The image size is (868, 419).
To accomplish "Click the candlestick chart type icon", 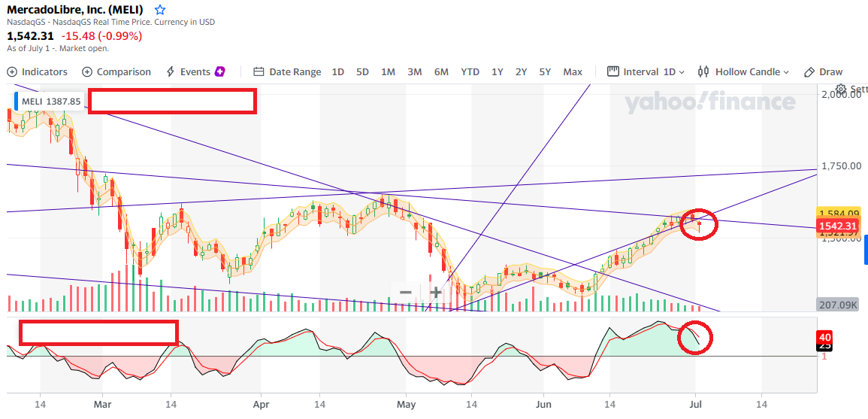I will tap(703, 71).
